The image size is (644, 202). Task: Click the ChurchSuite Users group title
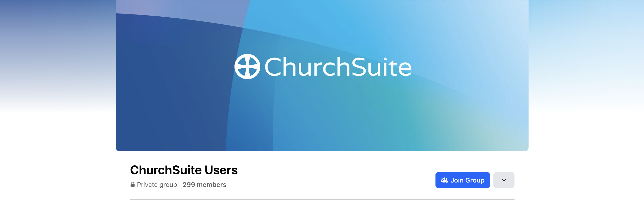click(x=184, y=170)
